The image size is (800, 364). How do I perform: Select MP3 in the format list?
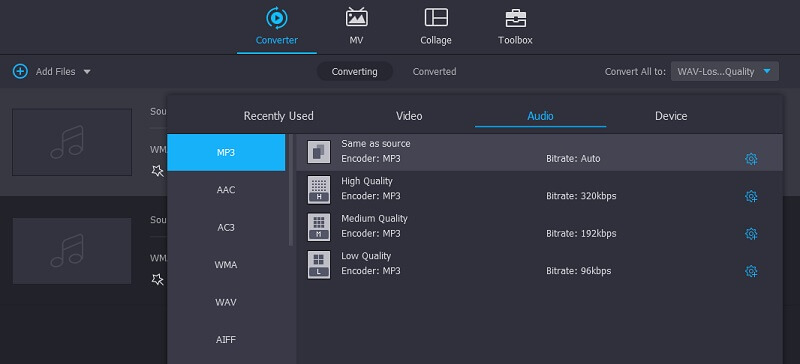226,152
